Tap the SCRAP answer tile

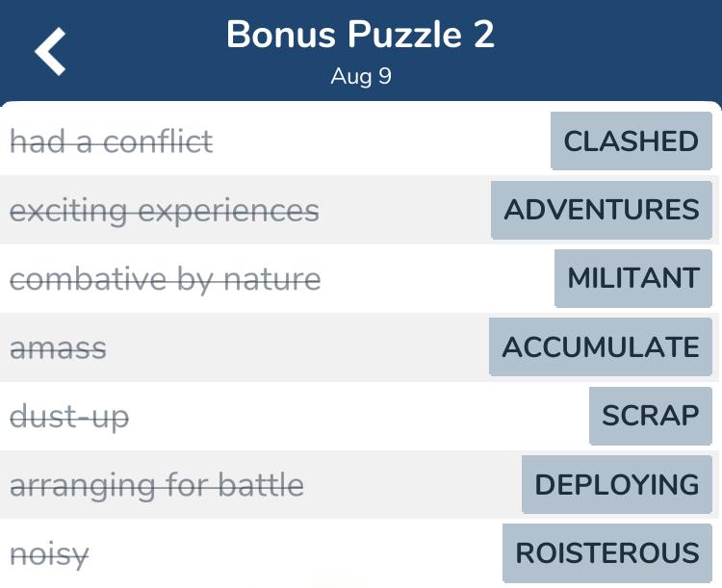[x=651, y=416]
